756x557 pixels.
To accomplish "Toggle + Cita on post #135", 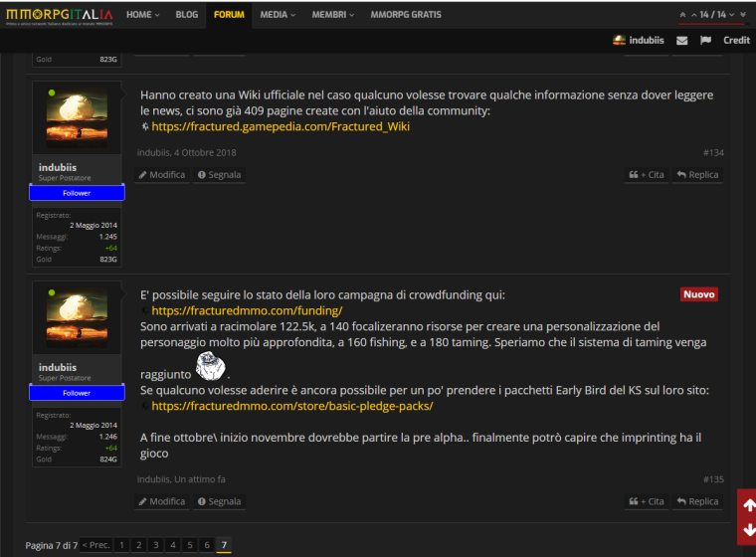I will [646, 501].
